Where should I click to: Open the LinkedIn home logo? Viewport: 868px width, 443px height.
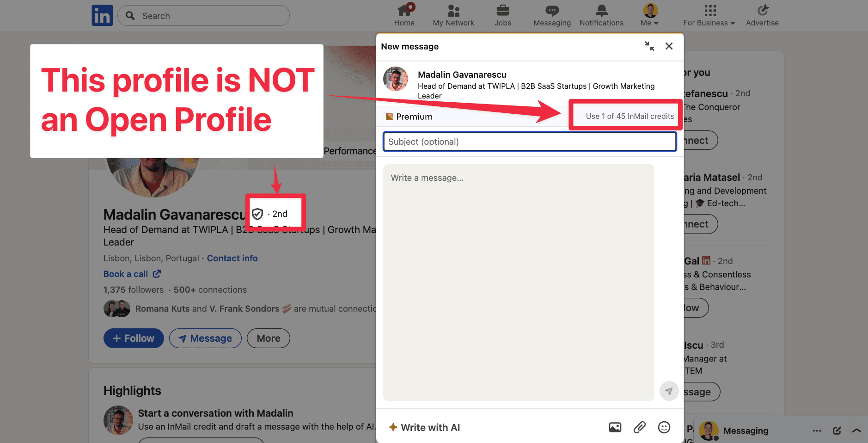point(102,16)
